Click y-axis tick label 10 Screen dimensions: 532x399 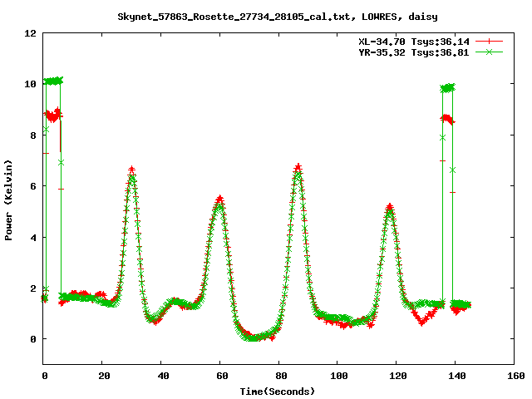tap(30, 84)
